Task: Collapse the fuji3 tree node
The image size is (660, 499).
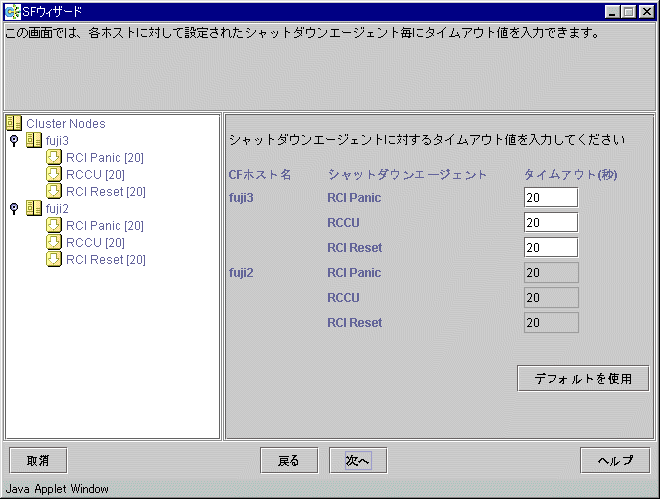Action: click(x=14, y=141)
